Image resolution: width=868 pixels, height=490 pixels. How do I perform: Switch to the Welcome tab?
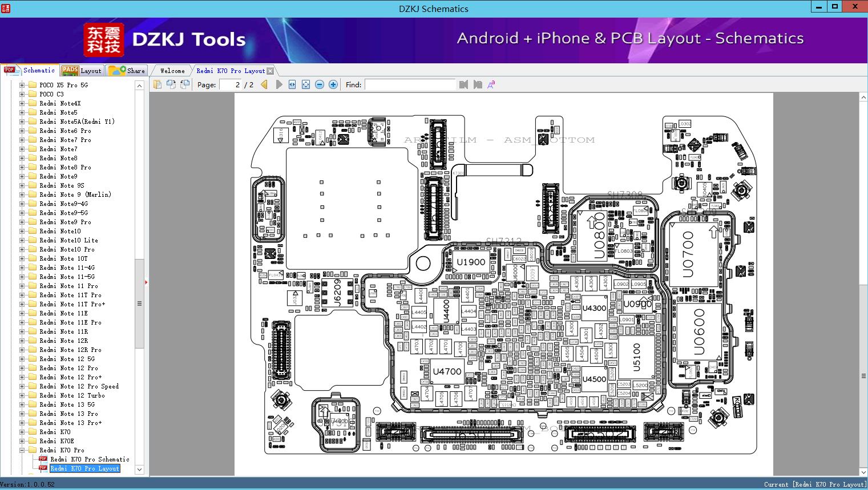(x=172, y=71)
